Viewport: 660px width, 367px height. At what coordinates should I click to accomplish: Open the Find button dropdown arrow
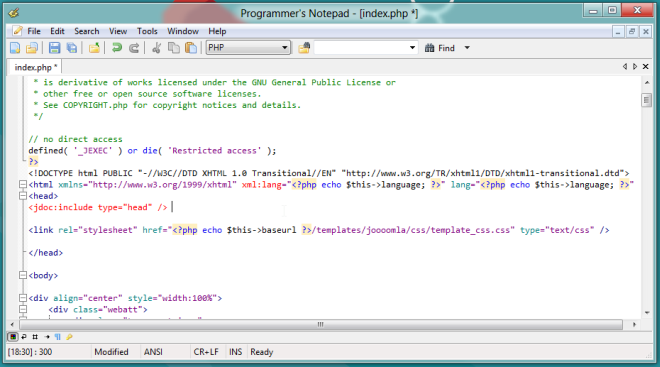467,48
